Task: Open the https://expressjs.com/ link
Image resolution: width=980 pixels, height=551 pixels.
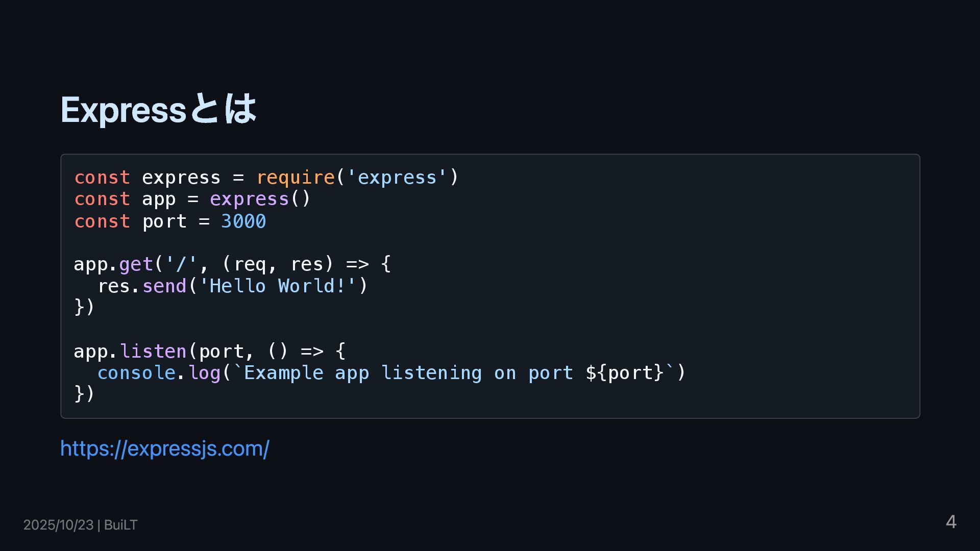Action: click(164, 449)
